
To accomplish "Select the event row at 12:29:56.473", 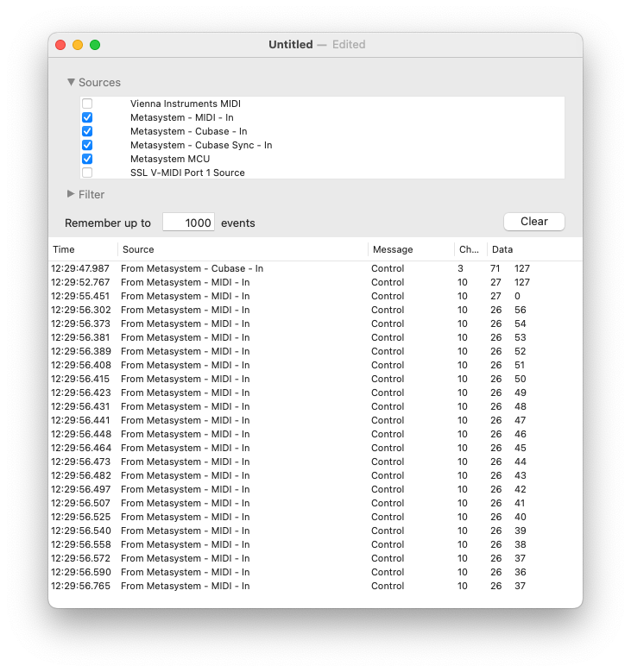I will [x=315, y=462].
